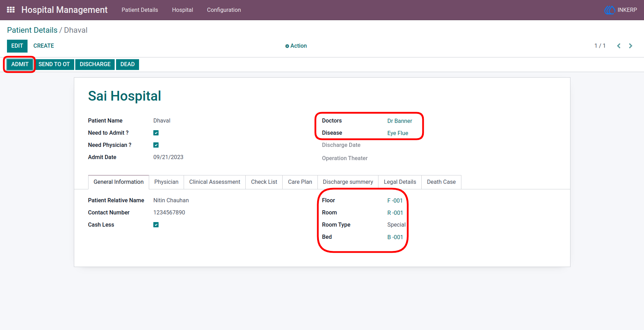Click the EDIT button
This screenshot has width=644, height=330.
[17, 46]
